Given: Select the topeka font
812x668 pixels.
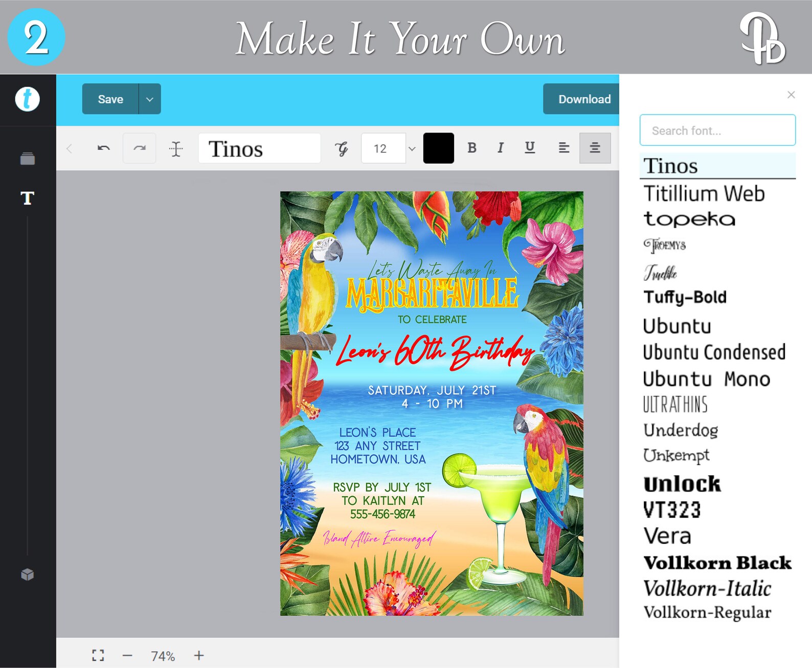Looking at the screenshot, I should pyautogui.click(x=689, y=219).
